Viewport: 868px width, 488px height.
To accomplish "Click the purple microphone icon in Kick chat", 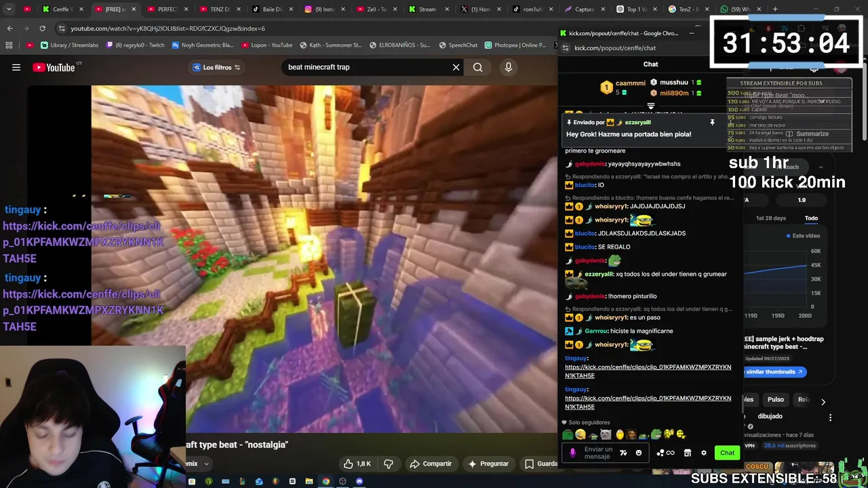I will pos(572,453).
